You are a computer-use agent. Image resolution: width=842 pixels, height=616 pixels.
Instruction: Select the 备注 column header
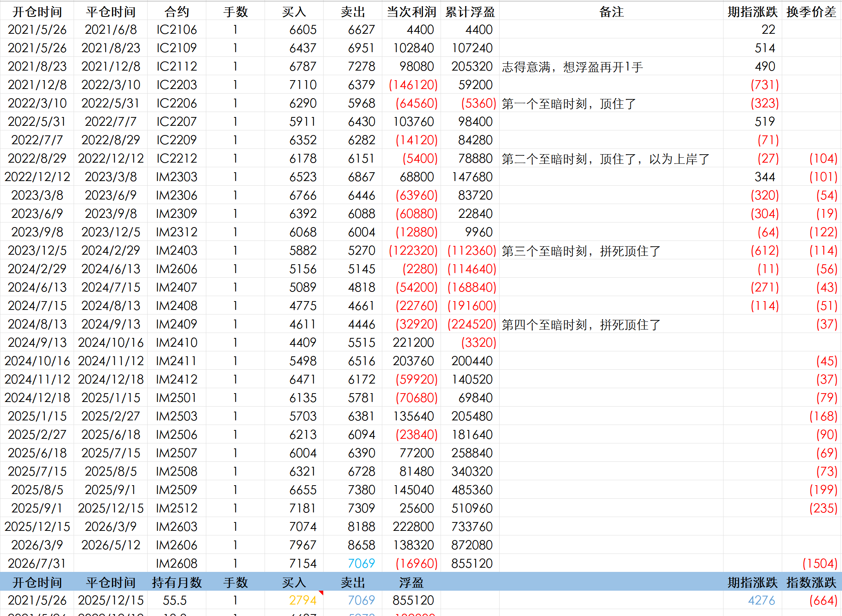tap(611, 12)
